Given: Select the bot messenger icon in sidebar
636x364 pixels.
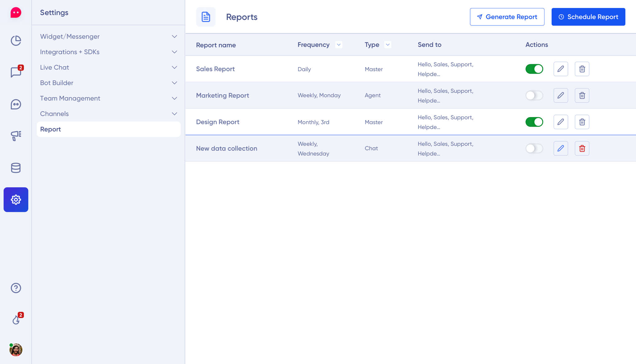Looking at the screenshot, I should pos(16,104).
